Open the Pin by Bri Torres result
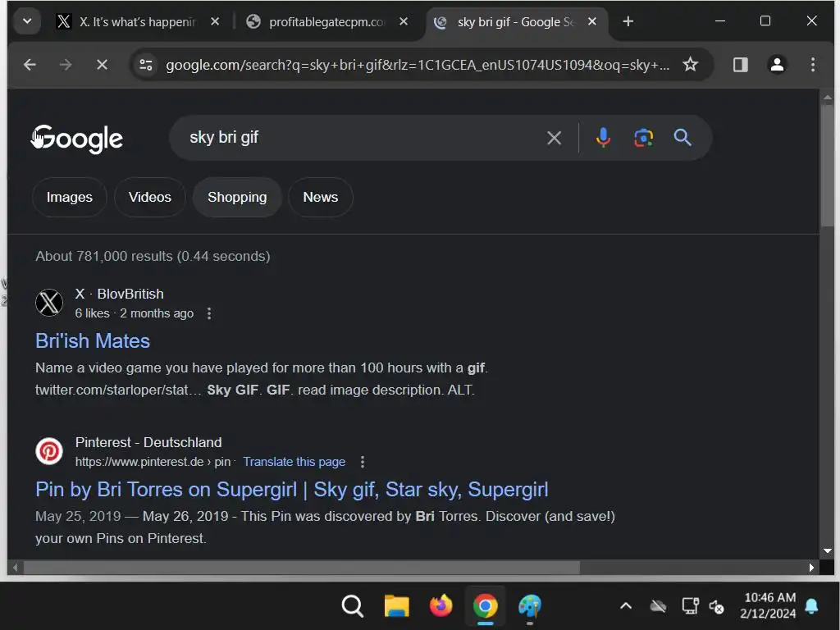Image resolution: width=840 pixels, height=630 pixels. (x=292, y=490)
